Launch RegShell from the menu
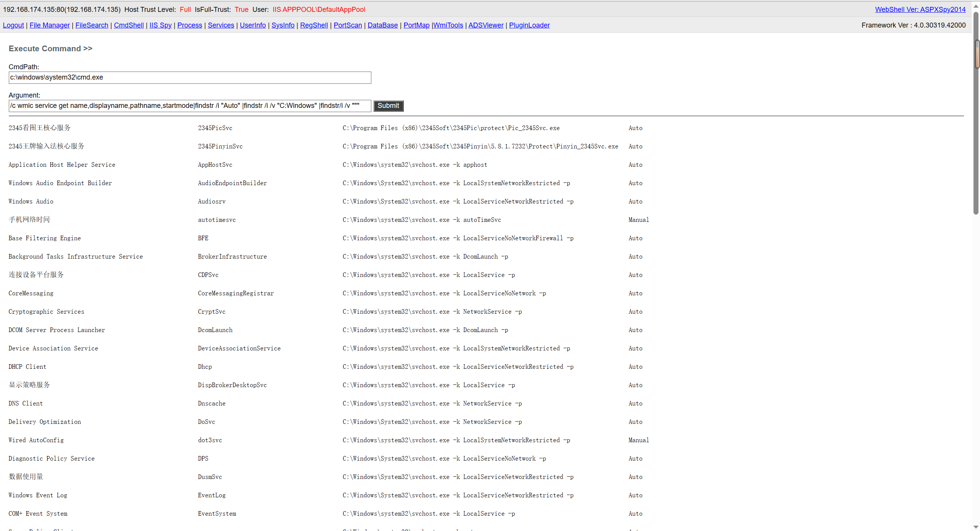The image size is (980, 531). pyautogui.click(x=314, y=25)
